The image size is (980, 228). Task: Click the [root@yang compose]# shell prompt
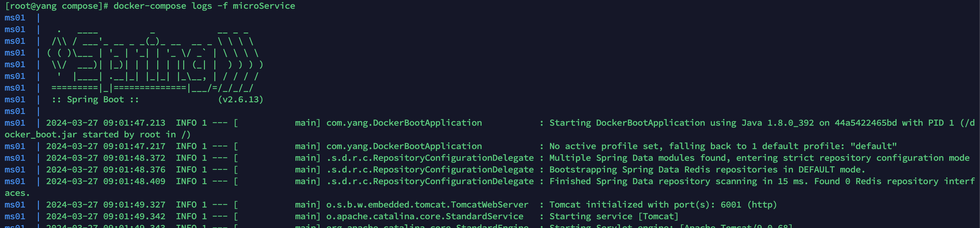point(56,6)
